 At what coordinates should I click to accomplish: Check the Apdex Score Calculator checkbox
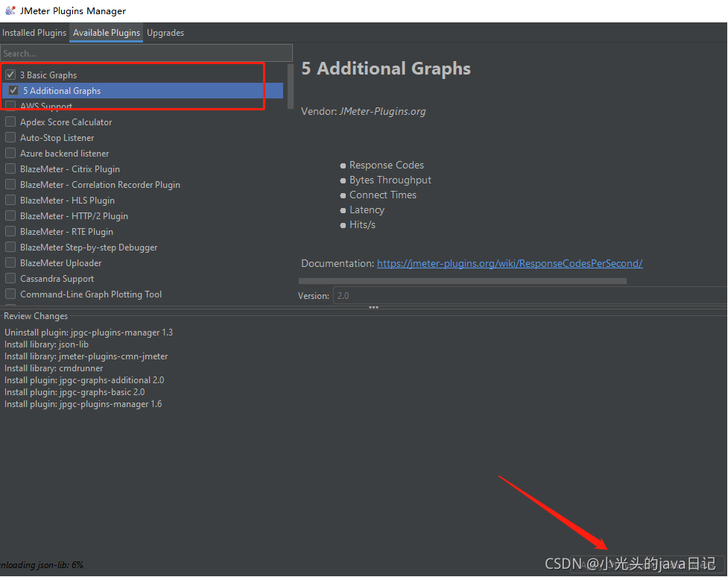10,122
